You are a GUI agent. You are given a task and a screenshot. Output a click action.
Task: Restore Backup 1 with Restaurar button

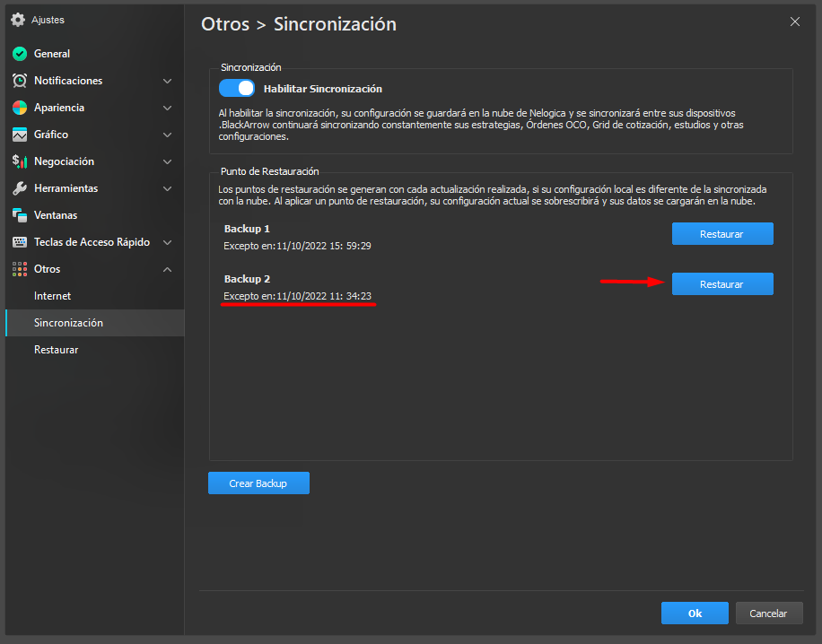click(722, 234)
